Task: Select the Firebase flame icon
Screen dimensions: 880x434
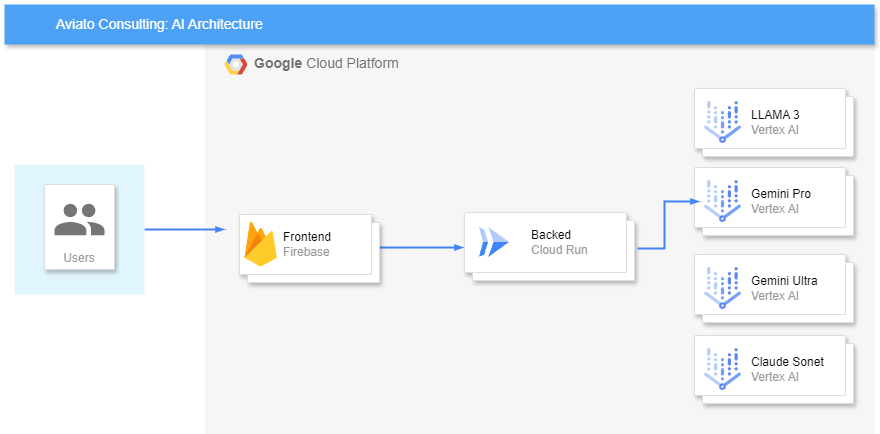Action: click(261, 244)
